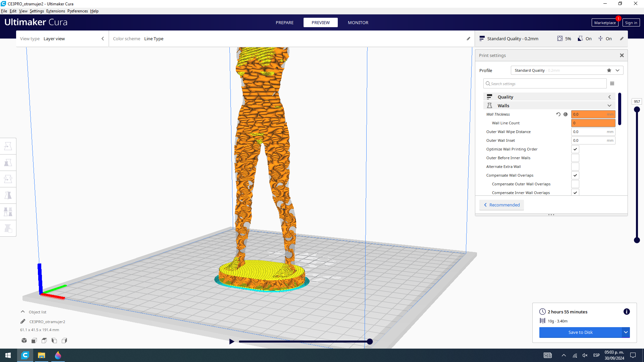
Task: Drag the layer preview timeline slider
Action: point(369,341)
